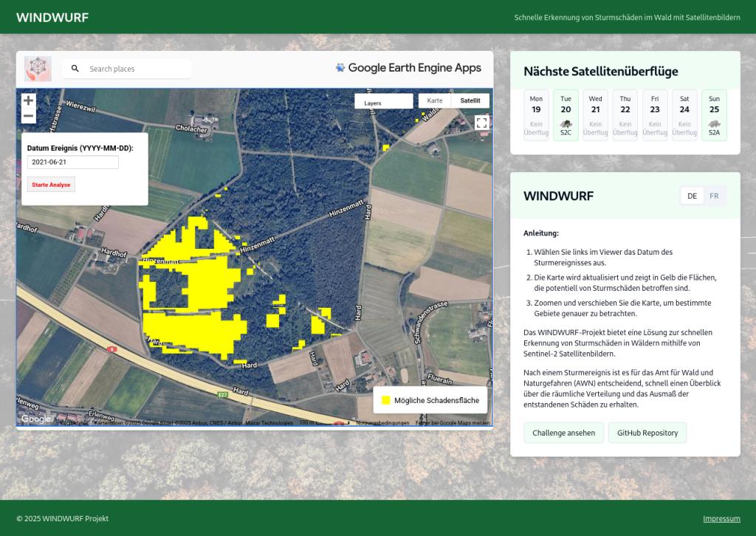The height and width of the screenshot is (536, 756).
Task: Click the event date input field
Action: [x=73, y=162]
